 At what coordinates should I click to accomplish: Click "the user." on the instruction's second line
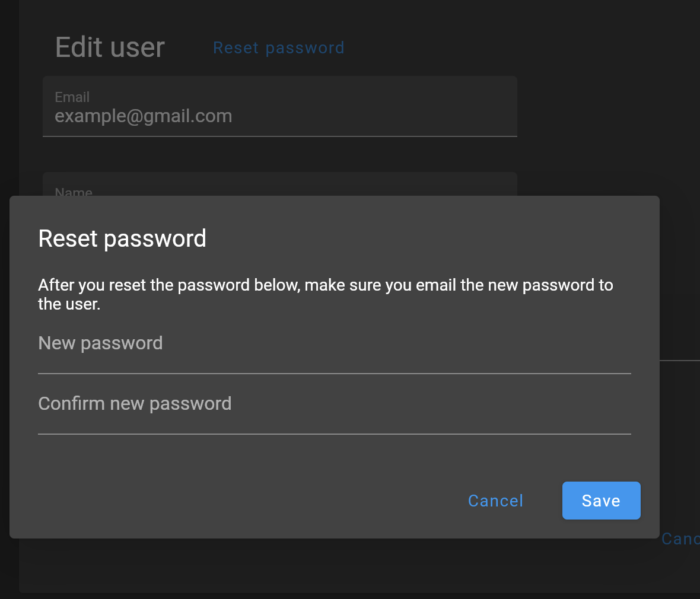69,304
